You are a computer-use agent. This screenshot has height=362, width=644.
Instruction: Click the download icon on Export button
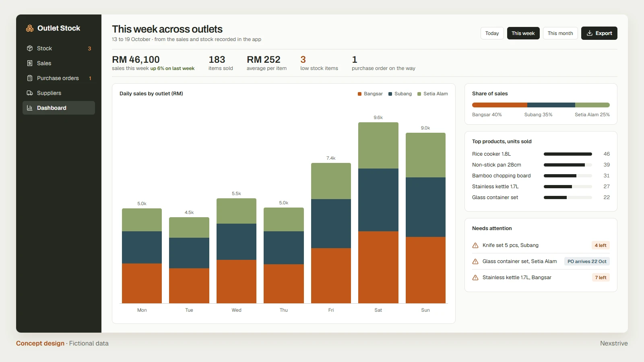pos(590,33)
